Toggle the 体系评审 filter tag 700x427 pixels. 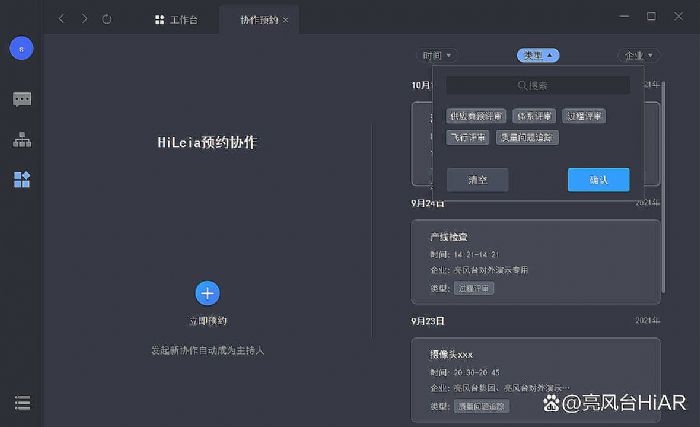point(535,116)
